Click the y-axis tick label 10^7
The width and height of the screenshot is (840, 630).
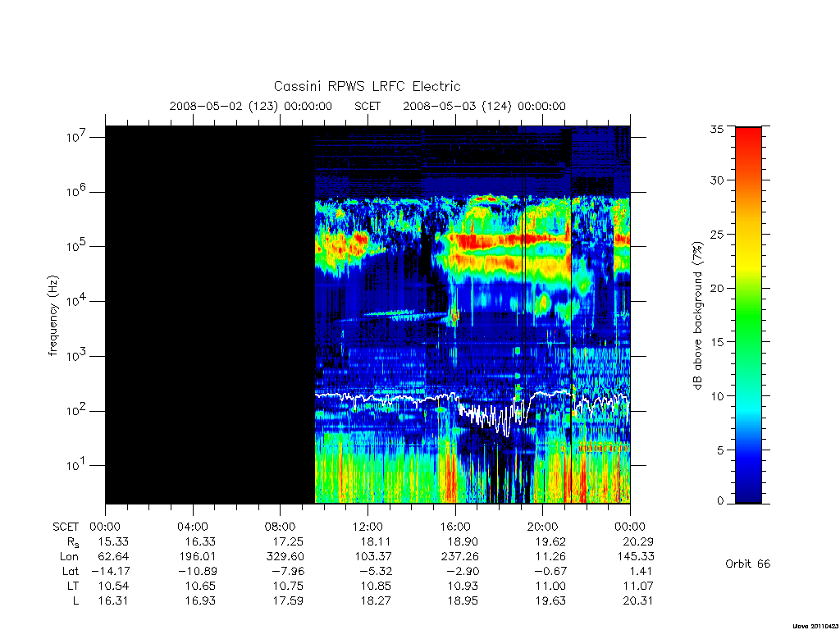point(76,137)
